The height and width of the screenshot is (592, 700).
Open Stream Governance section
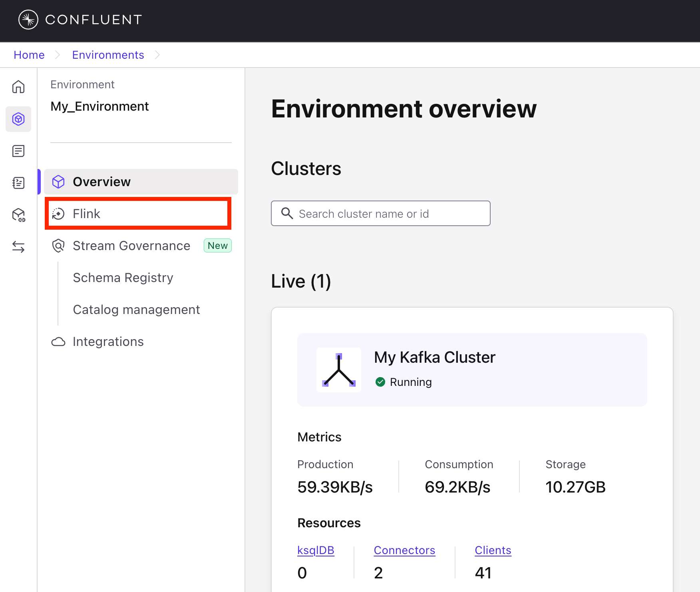tap(131, 246)
